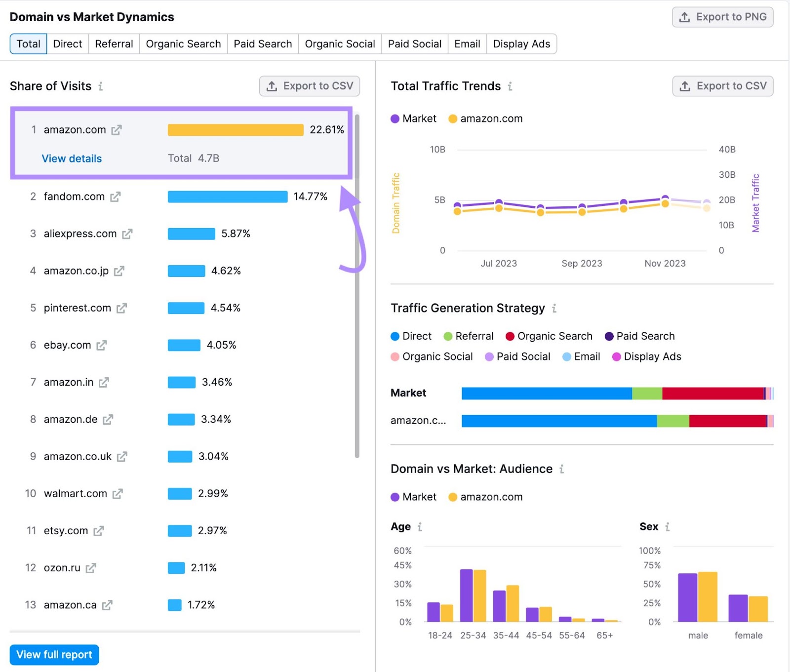Click the Share of Visits list scrollbar
Viewport: 790px width, 672px height.
click(x=357, y=286)
